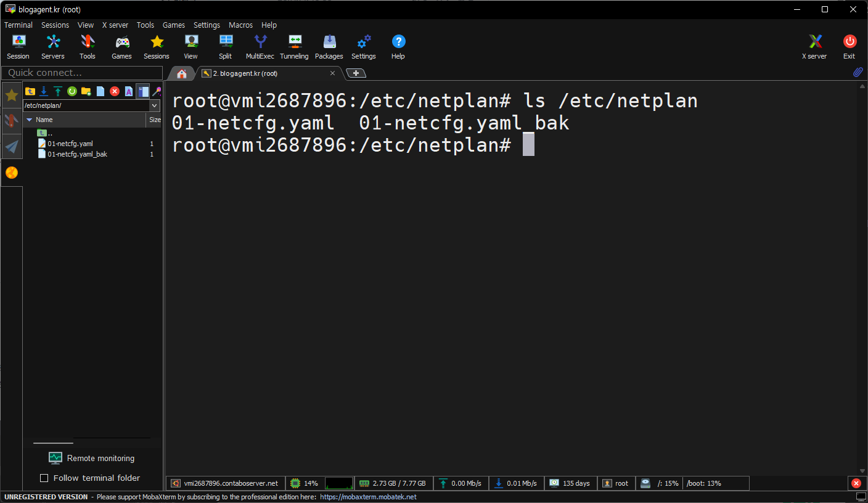Start the X server toolbar icon
Viewport: 868px width, 503px height.
815,47
